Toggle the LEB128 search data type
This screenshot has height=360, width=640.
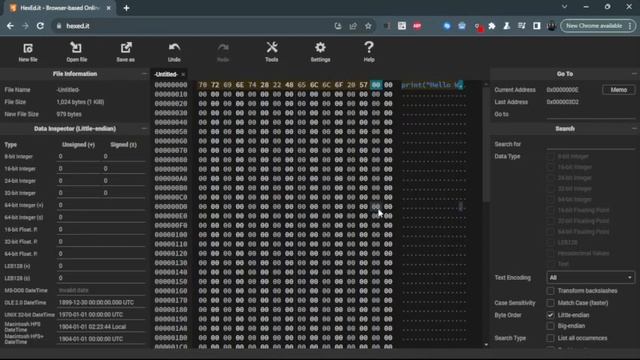click(x=551, y=242)
